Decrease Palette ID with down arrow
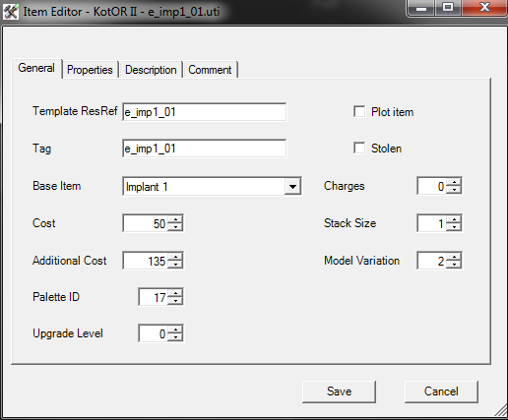 coord(176,301)
